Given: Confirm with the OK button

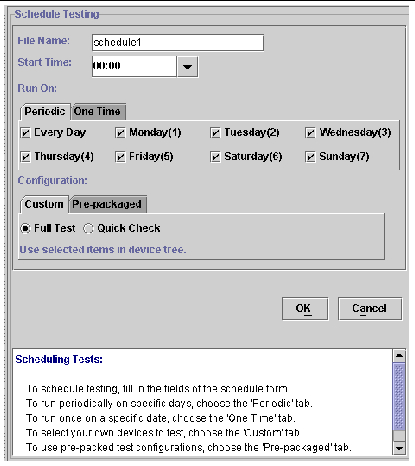Looking at the screenshot, I should pyautogui.click(x=305, y=309).
